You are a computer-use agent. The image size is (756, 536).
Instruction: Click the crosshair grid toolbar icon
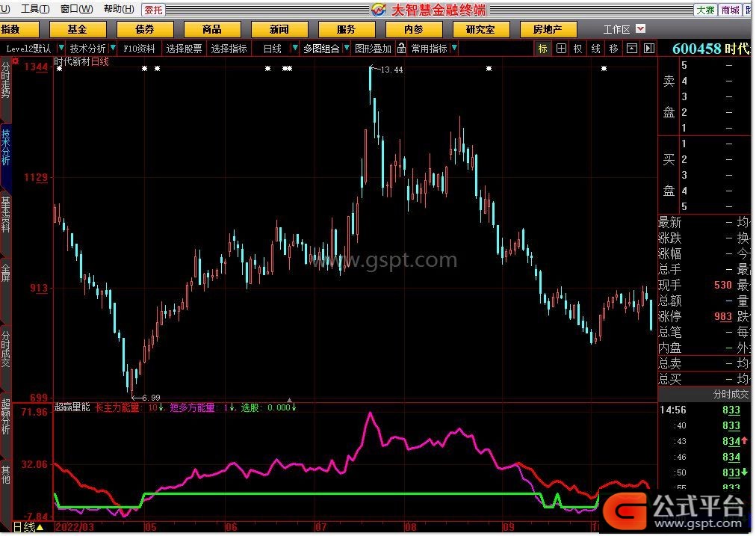[561, 49]
